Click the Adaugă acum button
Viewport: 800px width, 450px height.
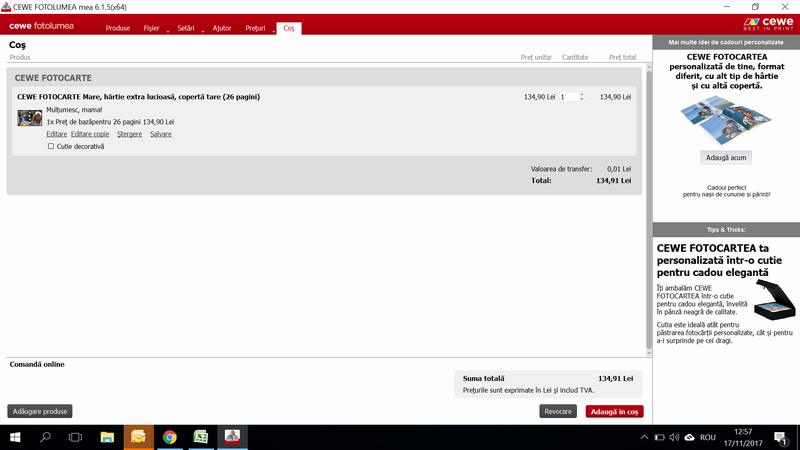(726, 158)
